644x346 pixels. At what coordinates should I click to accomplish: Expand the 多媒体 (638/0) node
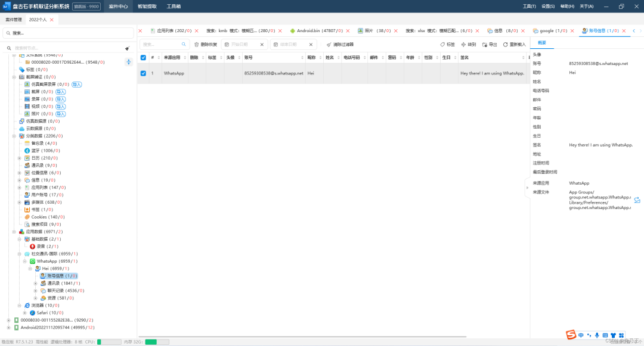click(x=19, y=202)
